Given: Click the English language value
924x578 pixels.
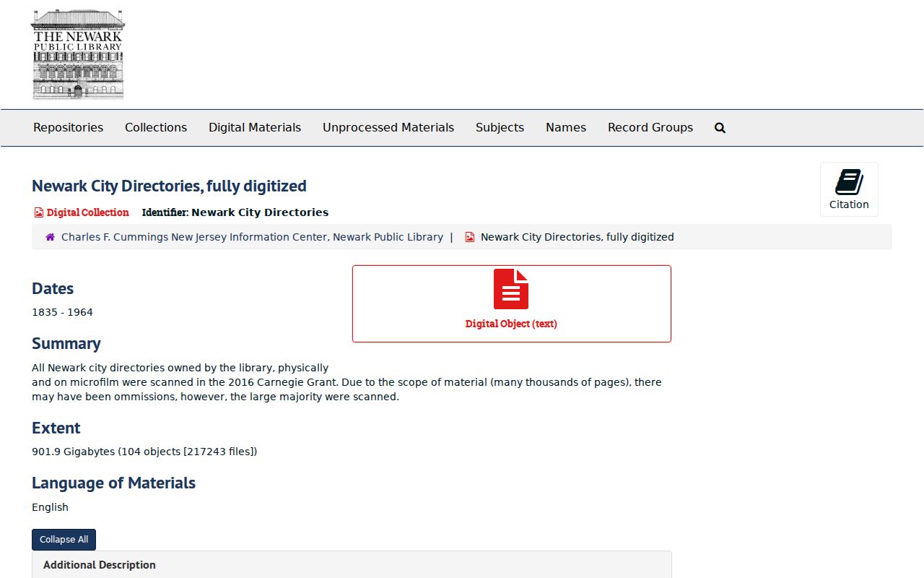Looking at the screenshot, I should click(50, 507).
